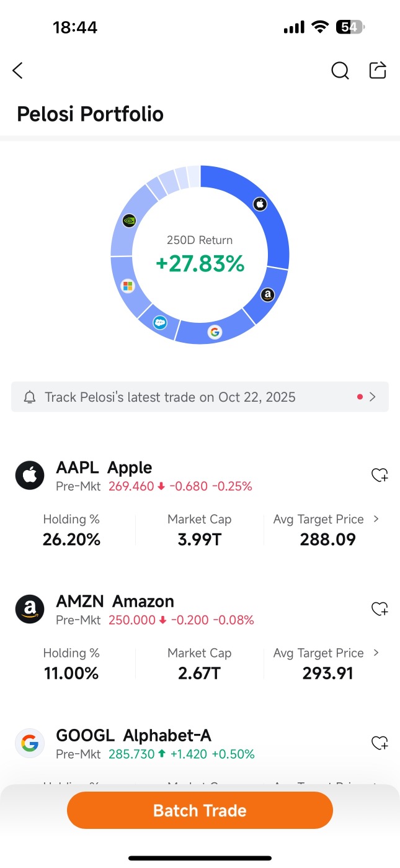
Task: Tap the 250D Return percentage value
Action: pyautogui.click(x=200, y=264)
